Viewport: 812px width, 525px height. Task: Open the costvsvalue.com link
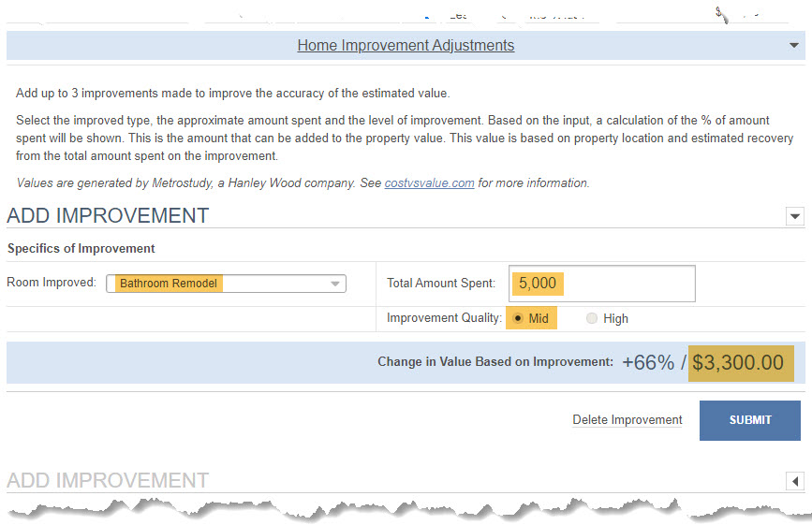coord(429,183)
